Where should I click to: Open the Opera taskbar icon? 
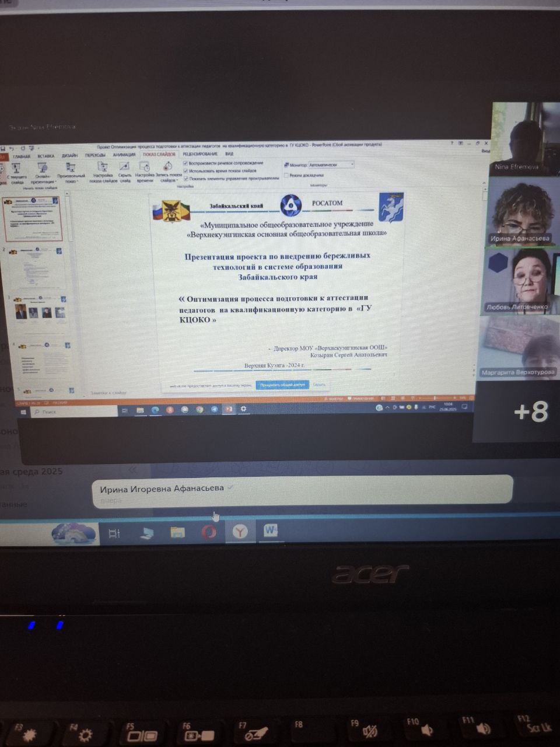point(209,532)
